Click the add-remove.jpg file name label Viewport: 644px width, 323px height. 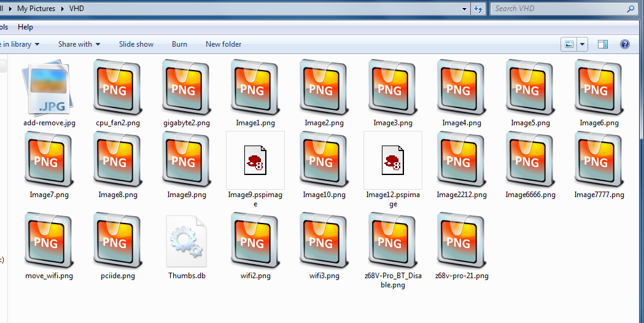click(x=49, y=122)
